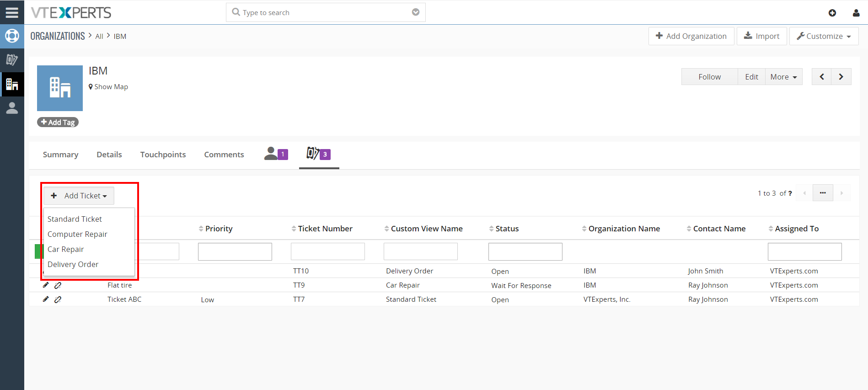Click the Add Organization button
The height and width of the screenshot is (390, 868).
[x=691, y=36]
